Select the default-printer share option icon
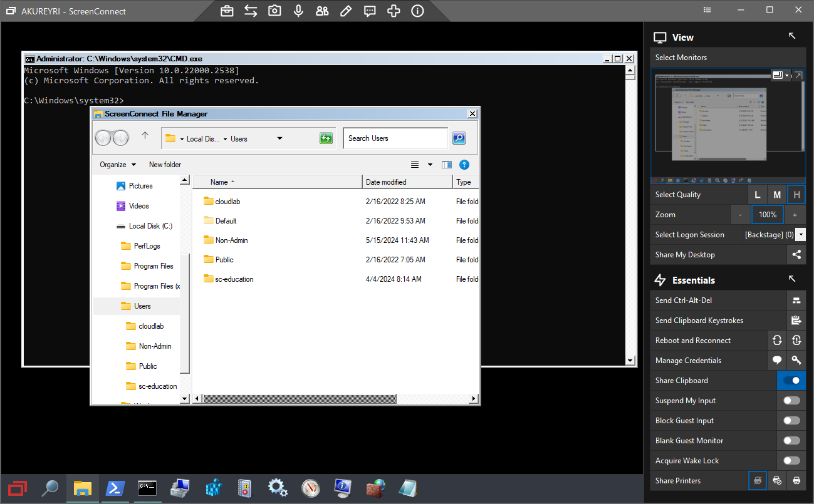Image resolution: width=814 pixels, height=504 pixels. (x=777, y=481)
